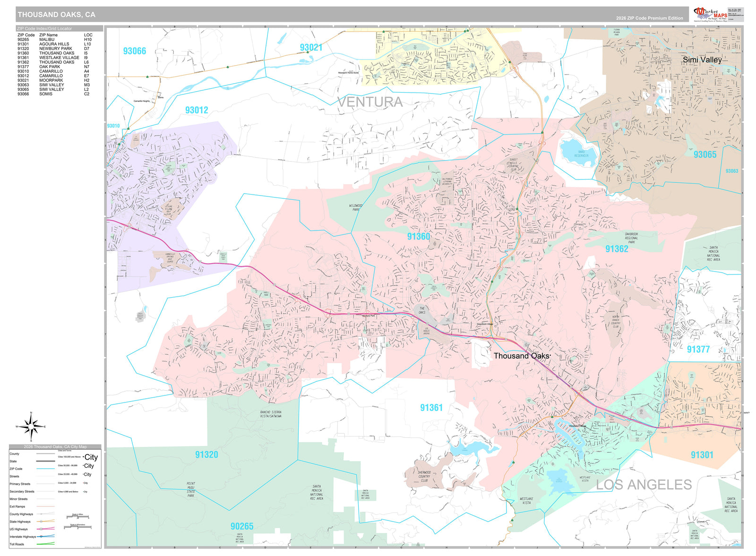The image size is (756, 556).
Task: Click the Wildwood Park label
Action: pos(356,207)
